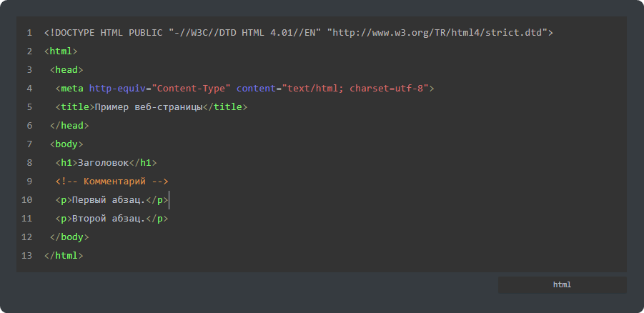Click line number 4 in the gutter

tap(29, 89)
